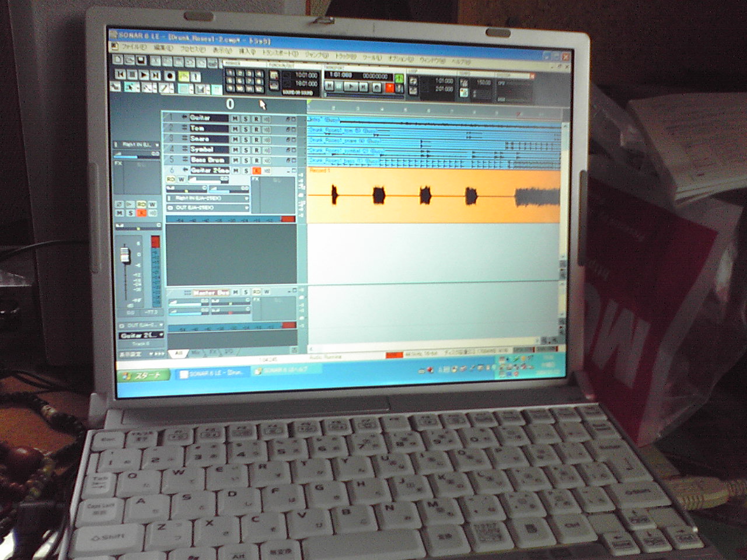Switch to the FX tab below the tracks
This screenshot has width=747, height=560.
[213, 352]
